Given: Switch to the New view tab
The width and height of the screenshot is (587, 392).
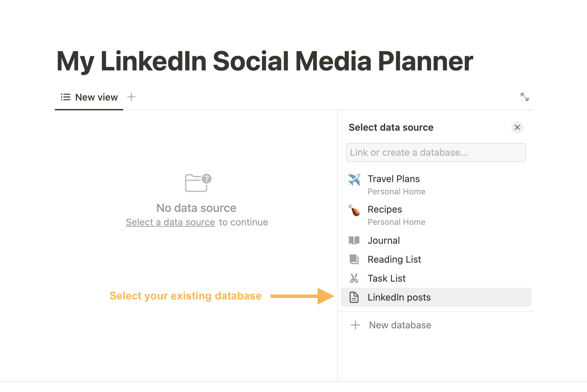Looking at the screenshot, I should (x=89, y=97).
